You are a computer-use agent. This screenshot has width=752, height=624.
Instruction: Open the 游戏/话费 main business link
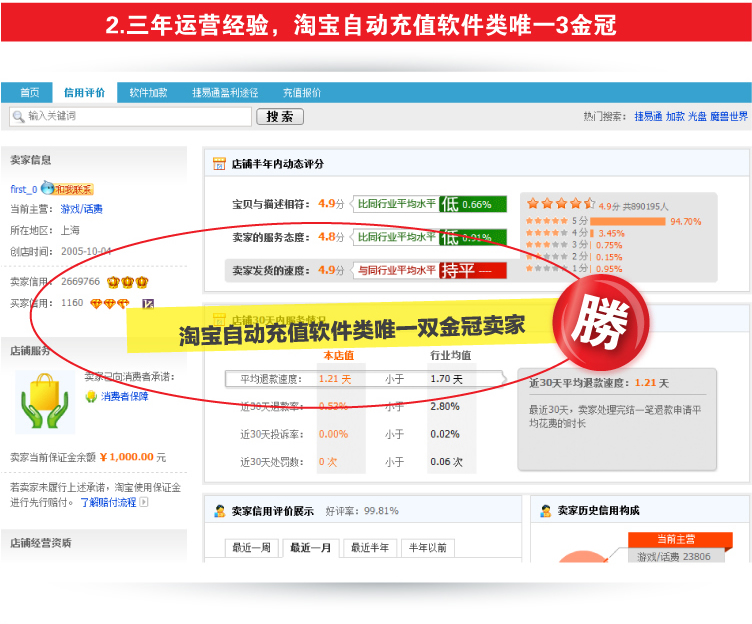(82, 209)
